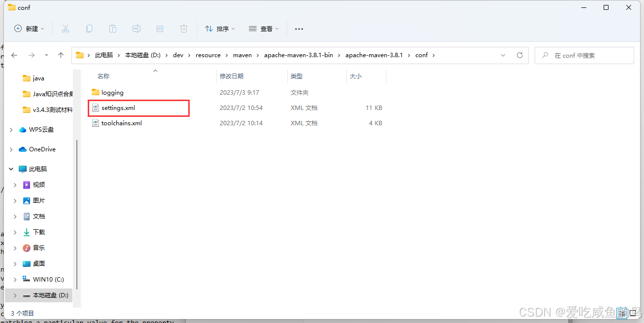Click the Copy icon in toolbar
644x323 pixels.
(89, 29)
